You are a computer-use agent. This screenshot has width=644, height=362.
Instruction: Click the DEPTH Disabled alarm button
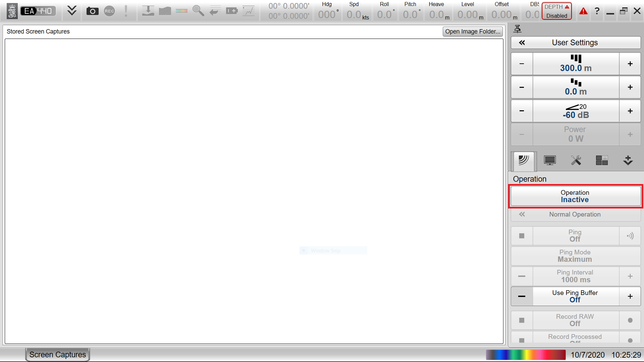[557, 11]
